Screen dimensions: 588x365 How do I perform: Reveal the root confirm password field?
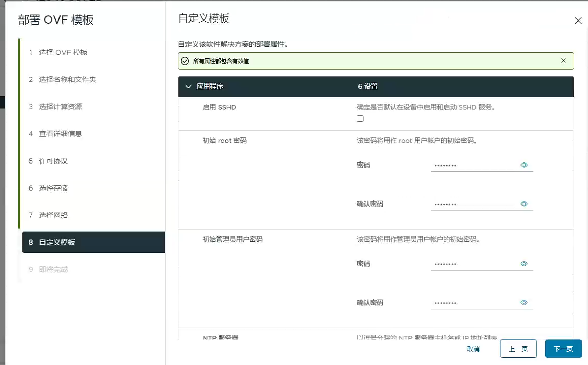click(x=524, y=204)
